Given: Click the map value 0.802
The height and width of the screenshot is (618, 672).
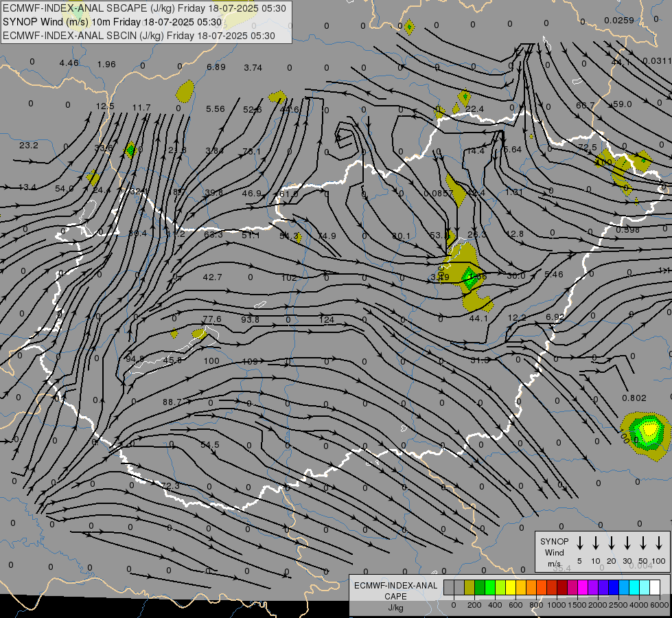Looking at the screenshot, I should tap(634, 398).
